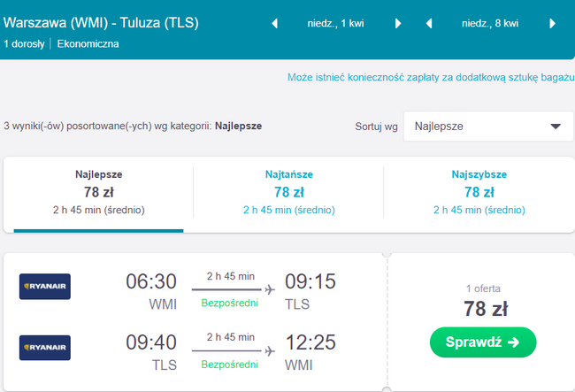Image resolution: width=575 pixels, height=392 pixels.
Task: Click the Ryanair logo for the 06:30 flight
Action: point(45,287)
